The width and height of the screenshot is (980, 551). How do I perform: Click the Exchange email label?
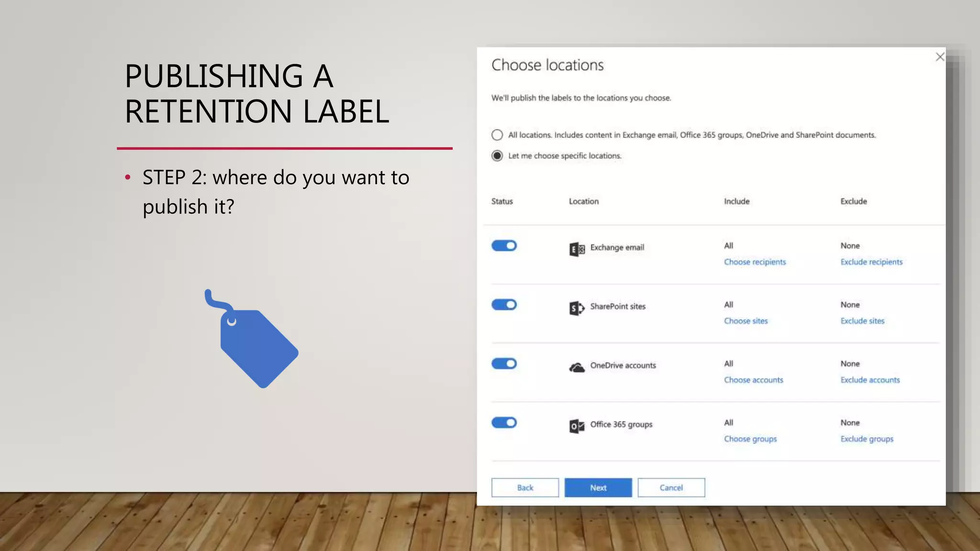[x=617, y=248]
